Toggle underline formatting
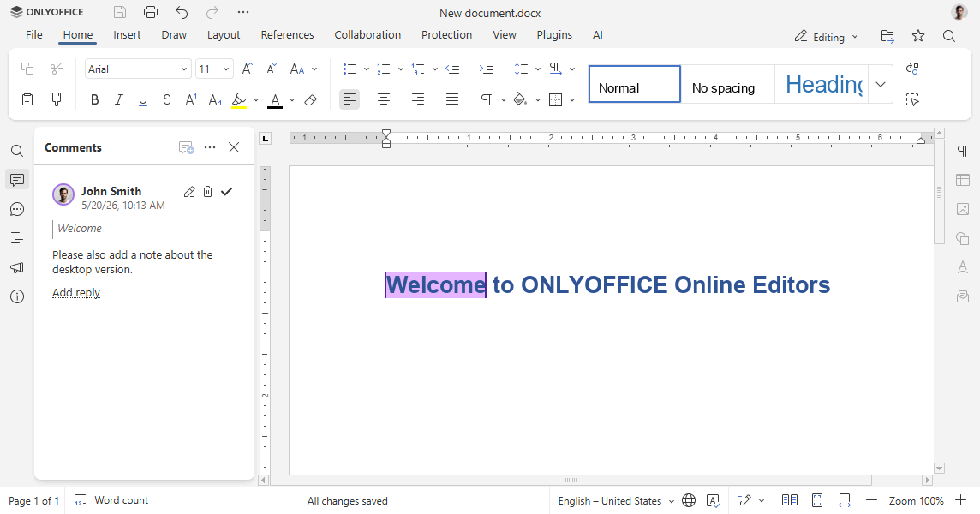980x514 pixels. (143, 99)
